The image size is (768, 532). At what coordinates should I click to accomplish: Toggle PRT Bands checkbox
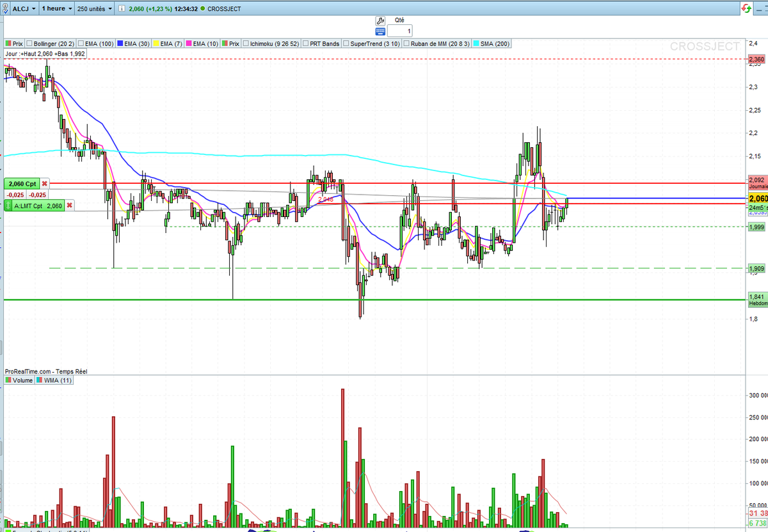(x=305, y=44)
